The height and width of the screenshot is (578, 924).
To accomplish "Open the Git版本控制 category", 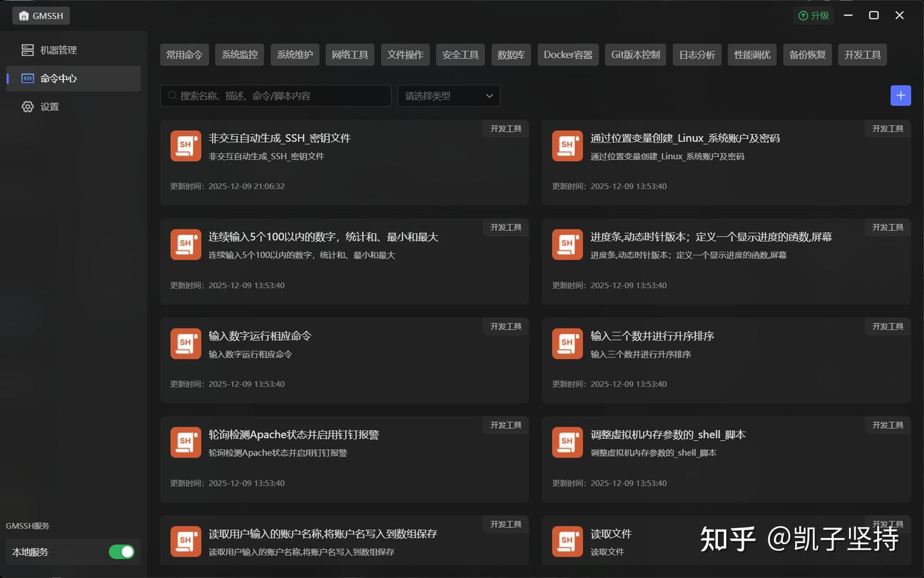I will pos(635,55).
